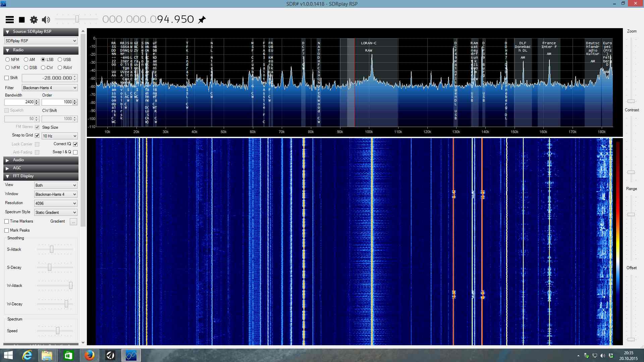
Task: Adjust the S-Attack smoothing slider
Action: (52, 249)
